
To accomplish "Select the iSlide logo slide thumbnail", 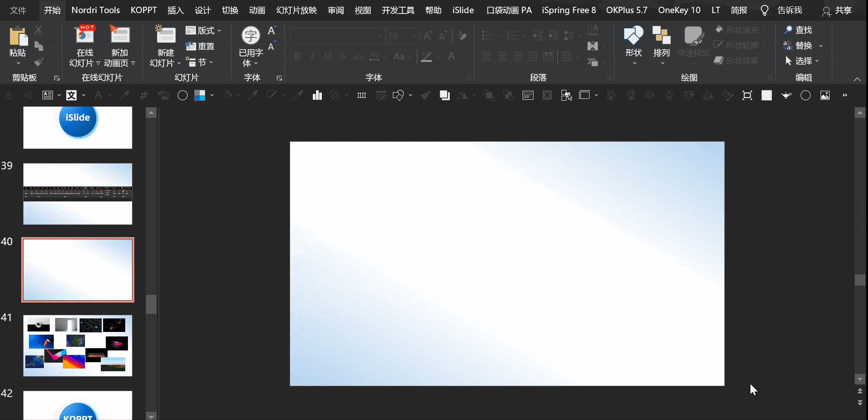I will point(78,127).
